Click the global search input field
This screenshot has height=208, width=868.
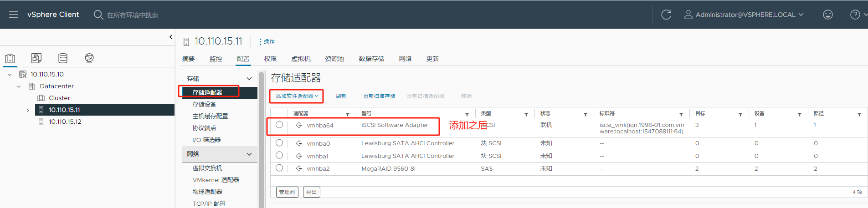tap(133, 15)
